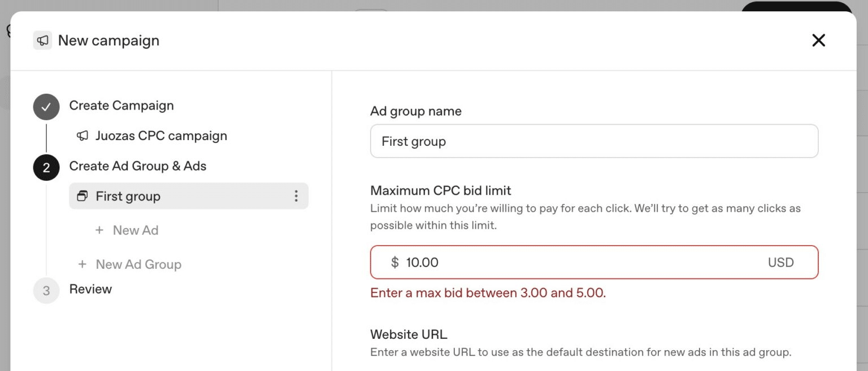Image resolution: width=868 pixels, height=371 pixels.
Task: Click the megaphone icon beside Juozas CPC campaign
Action: (83, 136)
